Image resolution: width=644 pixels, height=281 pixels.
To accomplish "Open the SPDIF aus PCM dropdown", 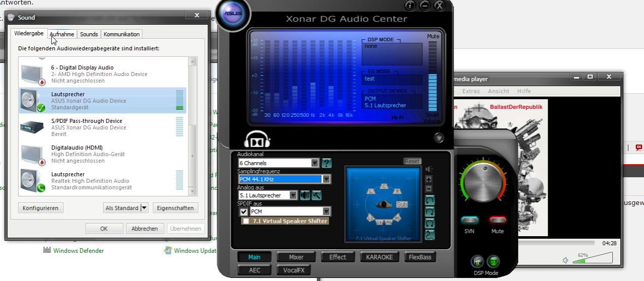I will [x=326, y=212].
